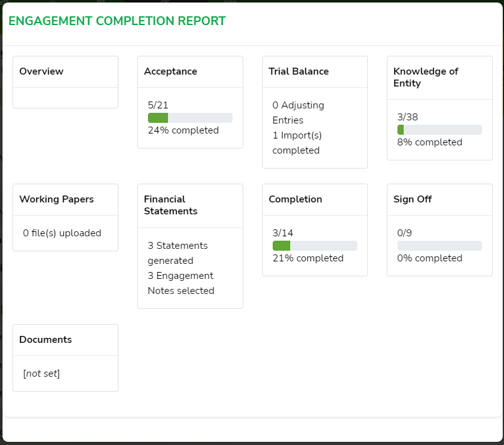504x445 pixels.
Task: Click the Engagement Completion Report title
Action: pyautogui.click(x=117, y=21)
